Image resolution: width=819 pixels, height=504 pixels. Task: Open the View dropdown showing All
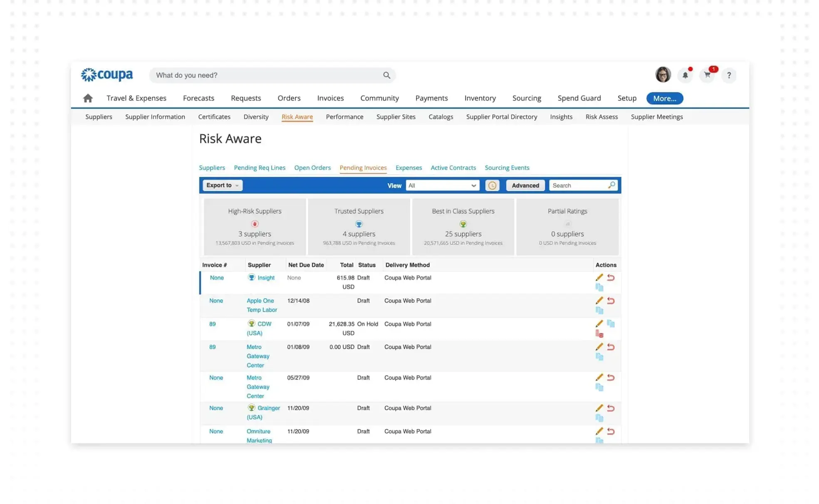click(x=442, y=185)
